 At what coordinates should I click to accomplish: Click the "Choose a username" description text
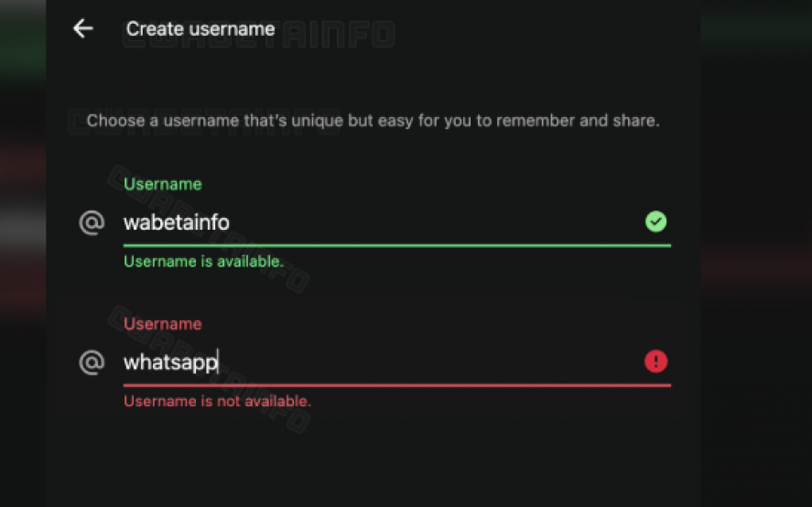pos(373,121)
